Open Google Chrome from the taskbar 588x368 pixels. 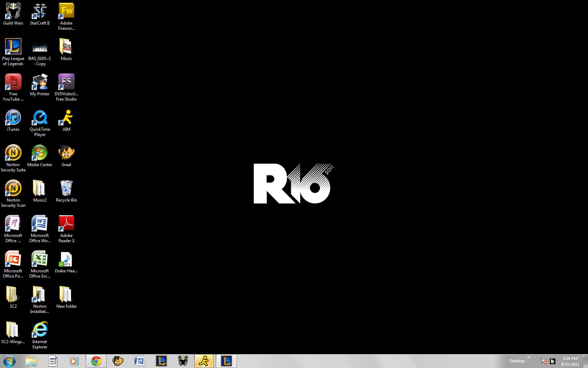[96, 361]
